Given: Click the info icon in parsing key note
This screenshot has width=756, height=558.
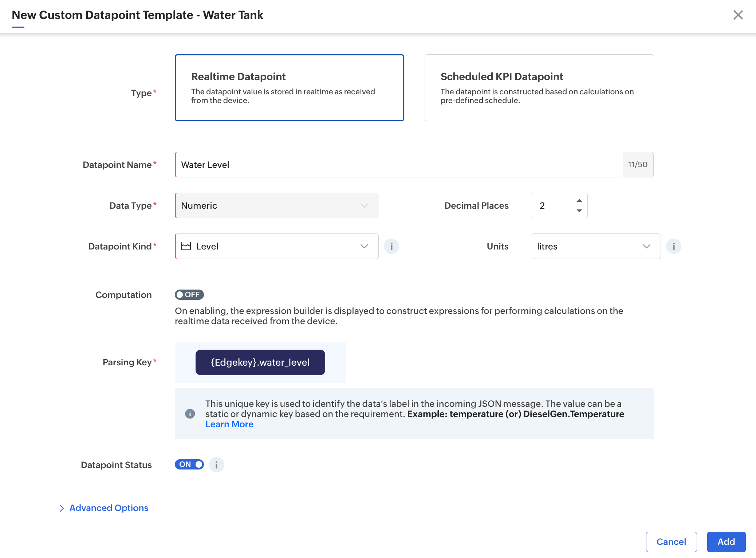Looking at the screenshot, I should [190, 414].
